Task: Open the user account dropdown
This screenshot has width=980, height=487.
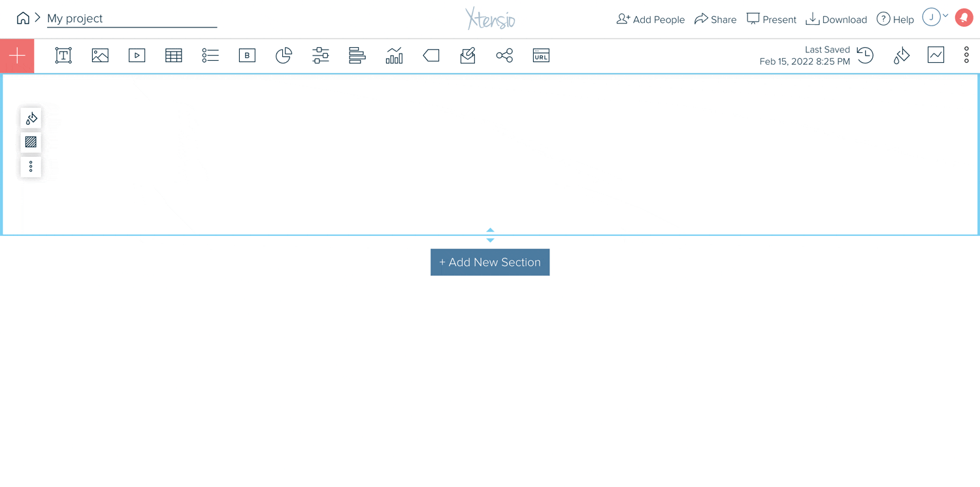Action: click(935, 17)
